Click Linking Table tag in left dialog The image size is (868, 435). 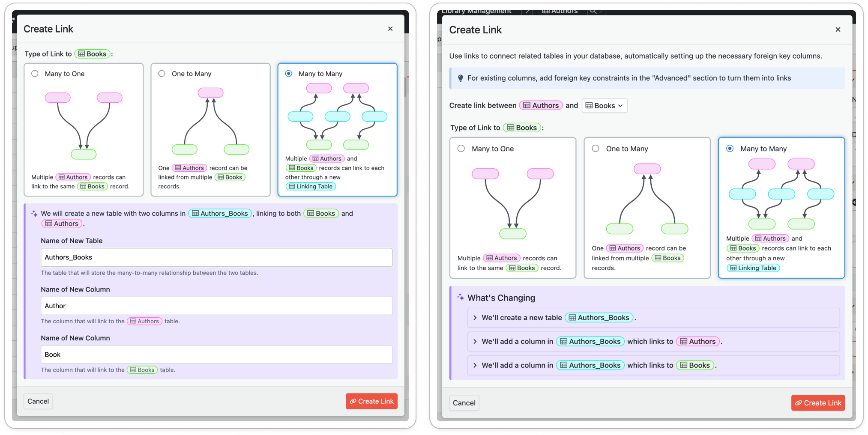tap(311, 186)
